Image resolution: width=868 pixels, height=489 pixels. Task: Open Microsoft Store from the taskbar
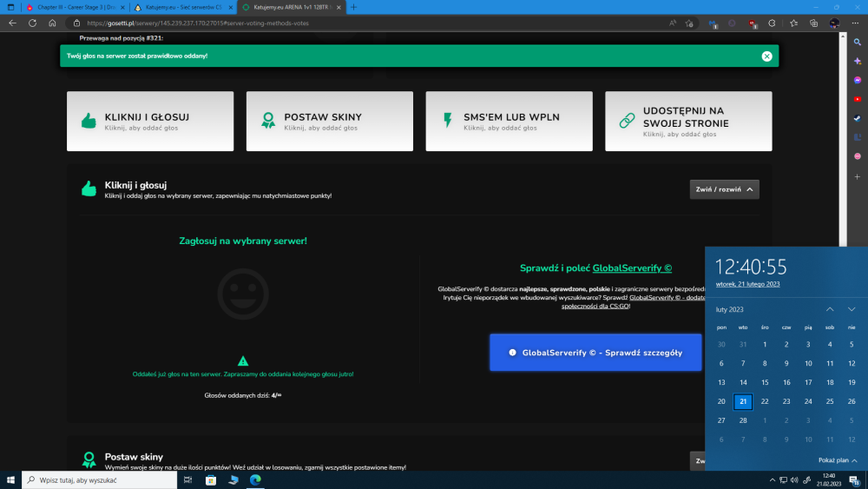[x=211, y=480]
